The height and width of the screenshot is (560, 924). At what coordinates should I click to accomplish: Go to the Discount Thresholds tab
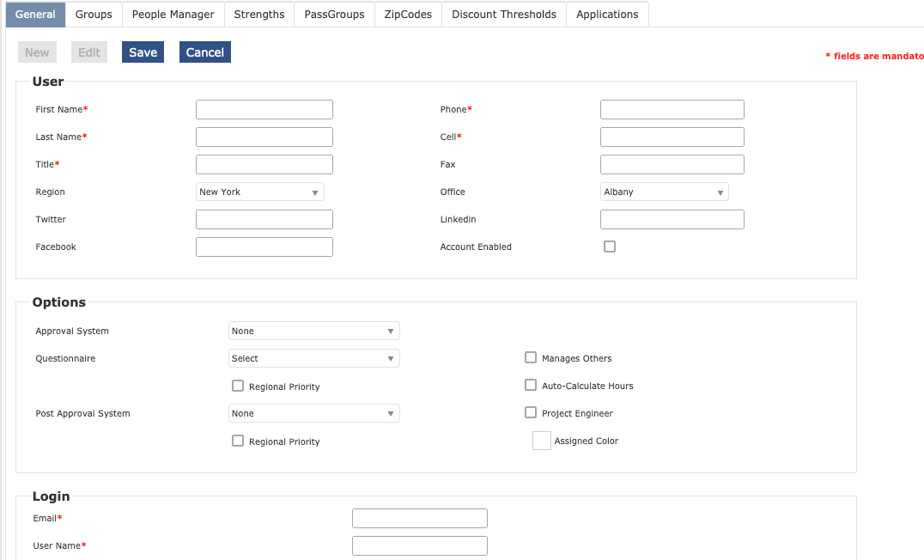504,14
